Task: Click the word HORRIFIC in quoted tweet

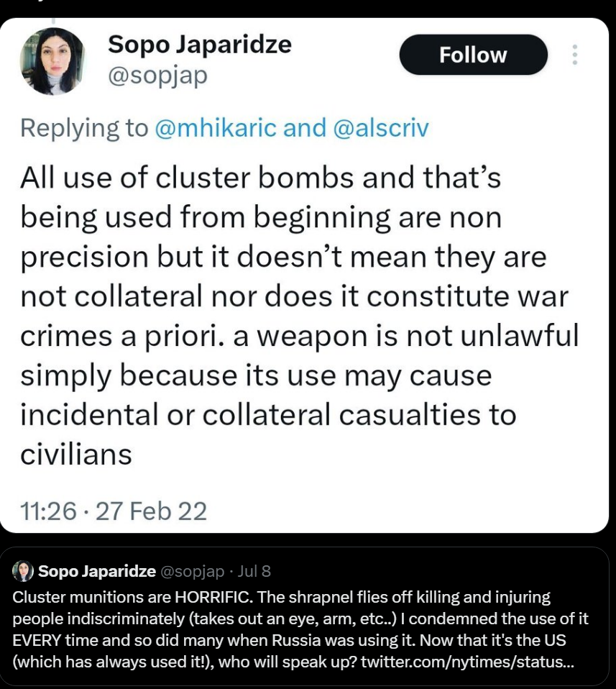Action: pyautogui.click(x=213, y=597)
